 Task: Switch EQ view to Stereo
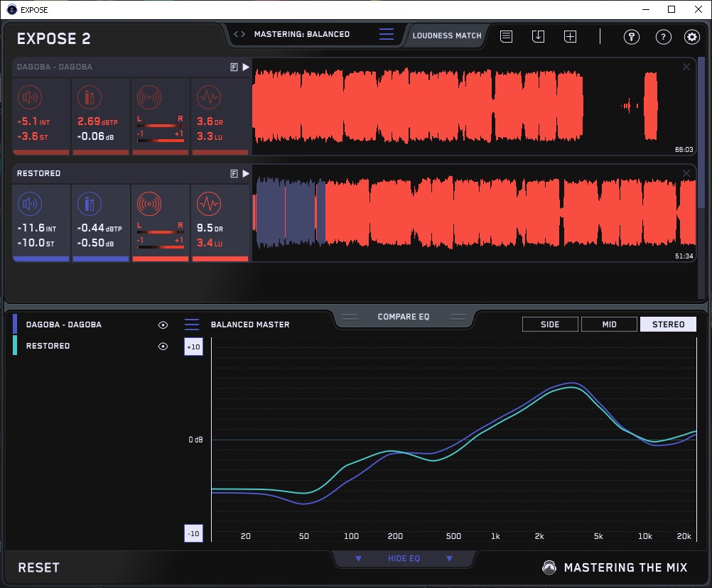click(668, 325)
